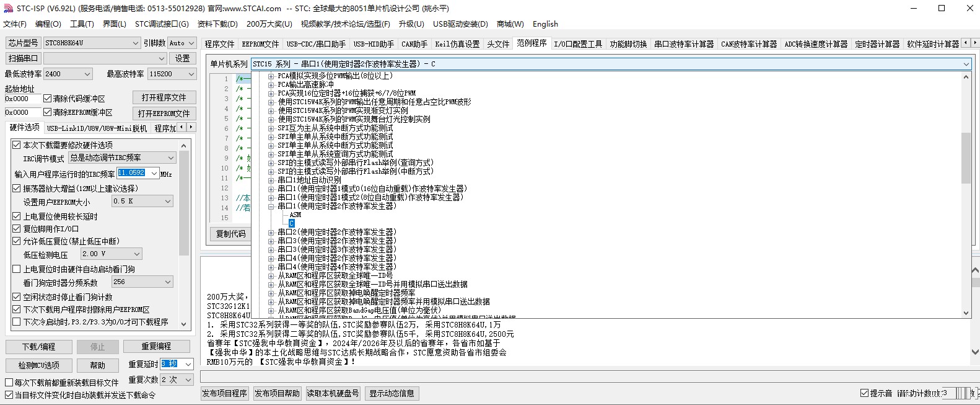Switch to 串口波特率计算器 tab
The height and width of the screenshot is (405, 980).
click(x=684, y=44)
